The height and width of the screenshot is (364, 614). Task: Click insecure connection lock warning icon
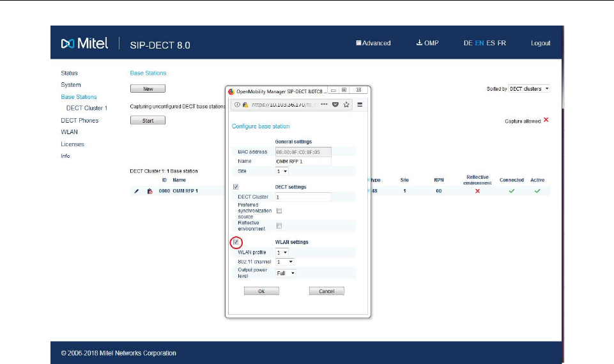[x=245, y=105]
